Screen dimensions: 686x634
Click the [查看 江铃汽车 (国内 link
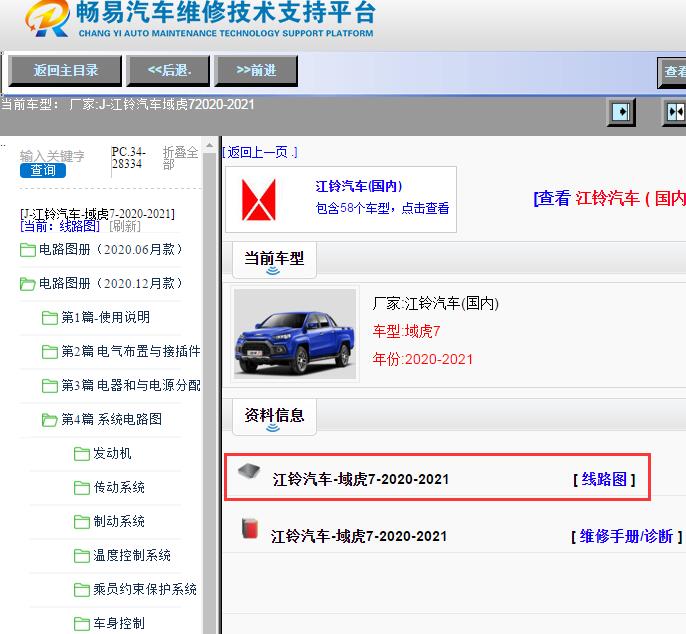tap(609, 198)
